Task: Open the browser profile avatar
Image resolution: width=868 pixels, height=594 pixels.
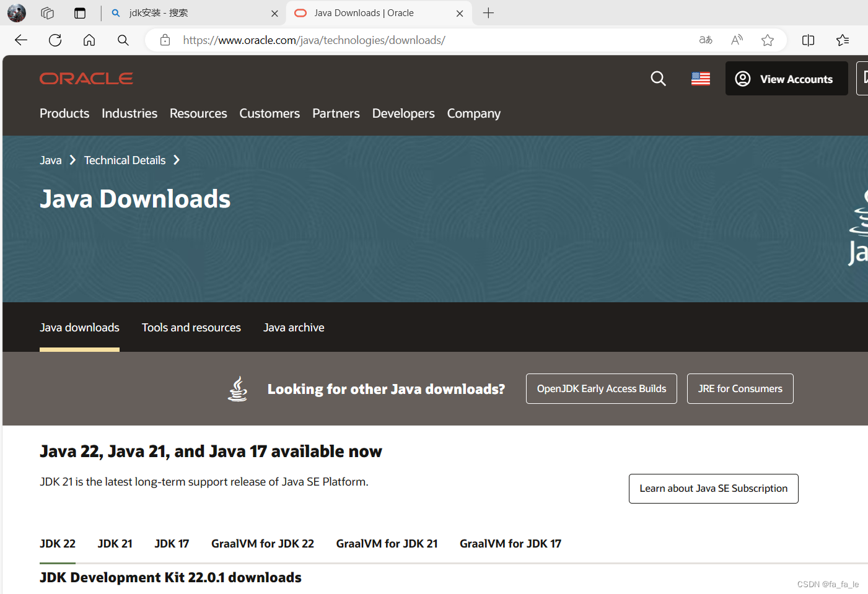Action: (17, 13)
